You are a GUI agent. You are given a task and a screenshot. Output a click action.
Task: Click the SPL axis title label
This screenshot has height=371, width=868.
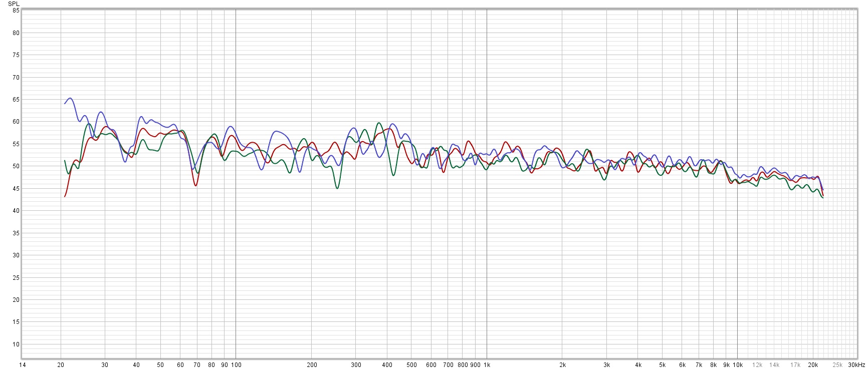14,4
